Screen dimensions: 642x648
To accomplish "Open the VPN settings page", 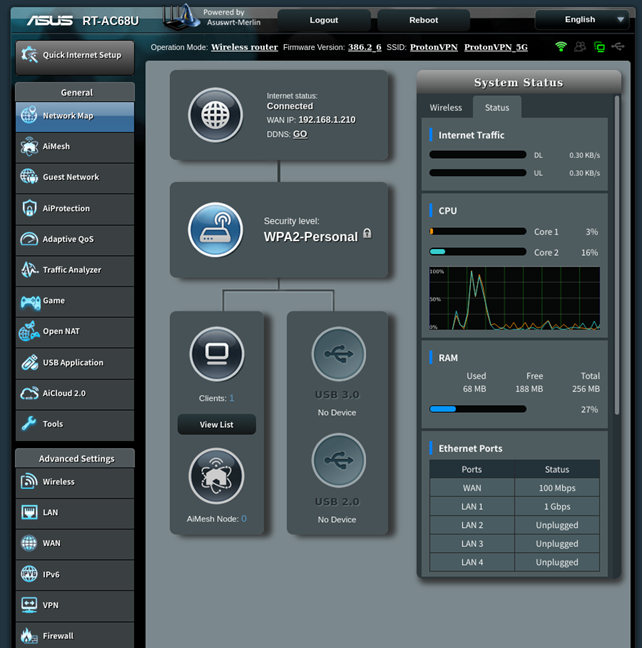I will [x=75, y=605].
